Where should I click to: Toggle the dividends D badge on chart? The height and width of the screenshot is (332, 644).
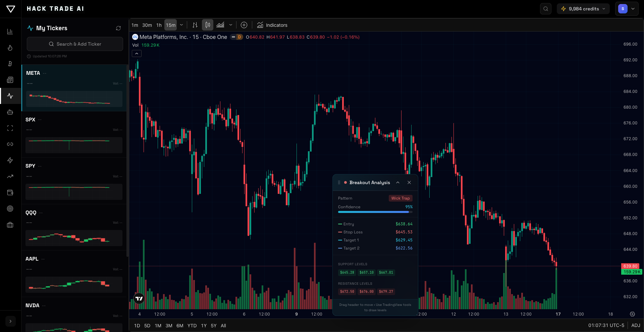(x=239, y=37)
